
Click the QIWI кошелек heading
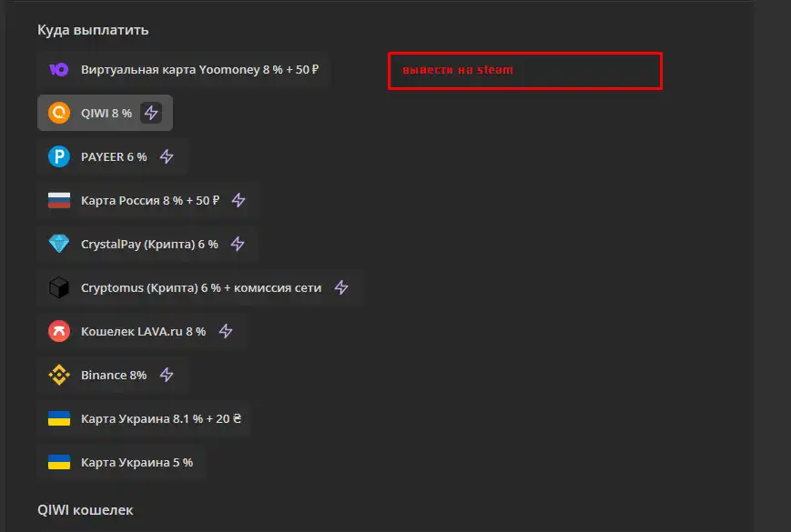[x=86, y=510]
